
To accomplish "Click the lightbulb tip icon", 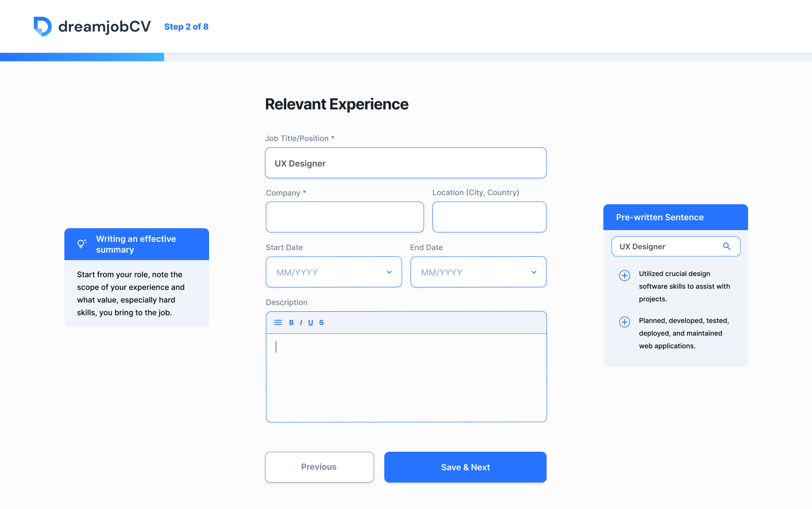I will (82, 244).
